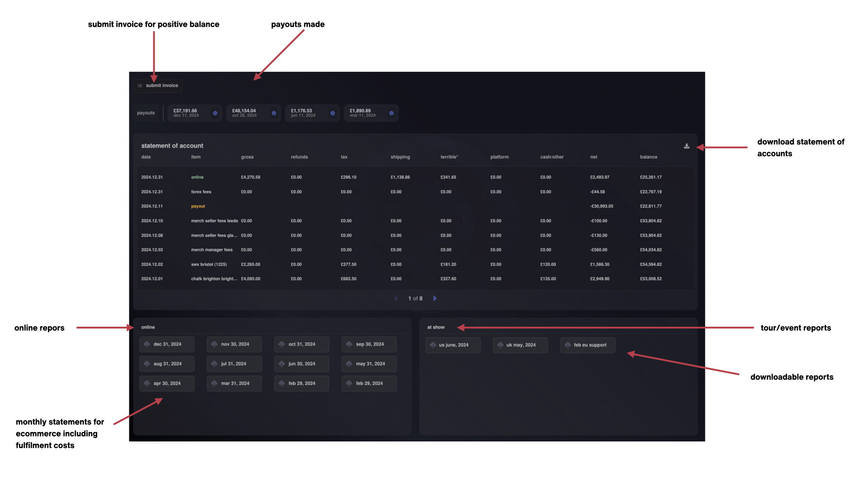
Task: Click the refunds column header
Action: tap(299, 157)
